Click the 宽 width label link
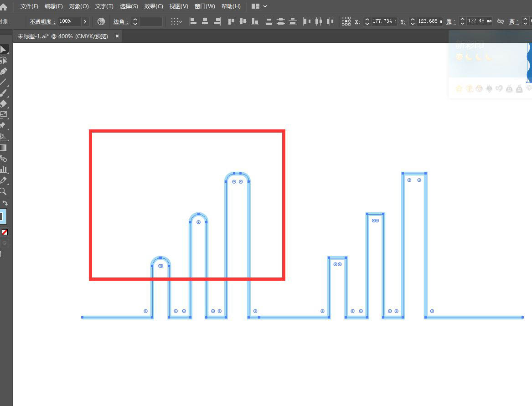 coord(451,22)
